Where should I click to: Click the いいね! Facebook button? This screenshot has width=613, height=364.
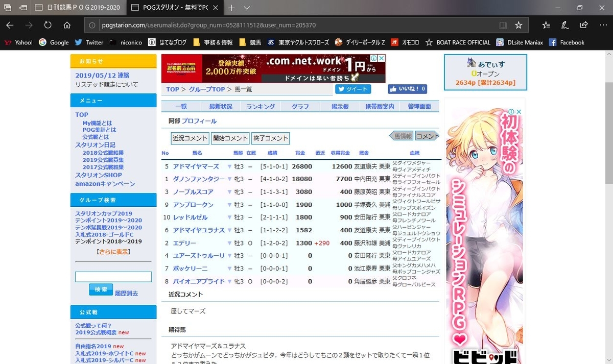[x=407, y=89]
